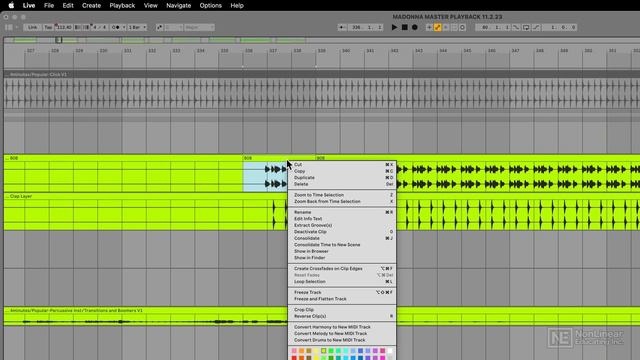Select Show in Finder
Viewport: 640px width, 360px height.
coord(342,258)
